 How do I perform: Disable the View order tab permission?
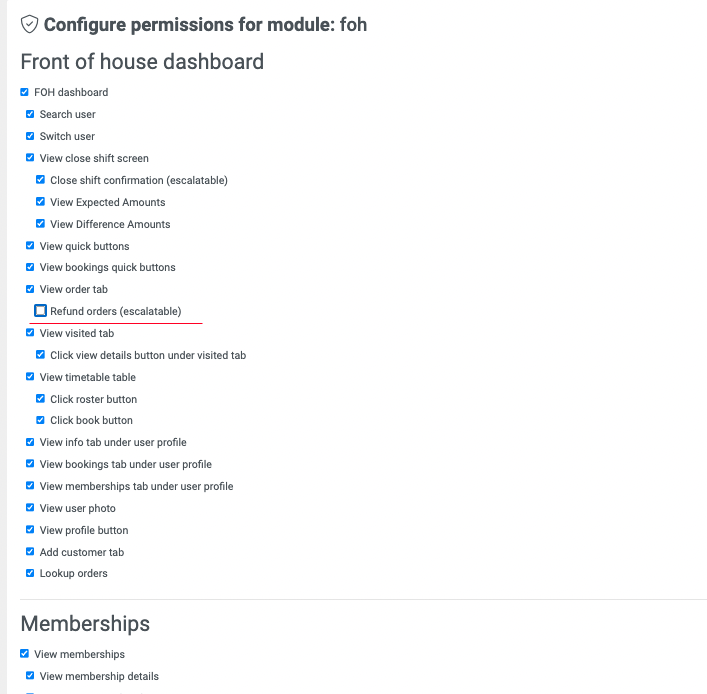30,289
